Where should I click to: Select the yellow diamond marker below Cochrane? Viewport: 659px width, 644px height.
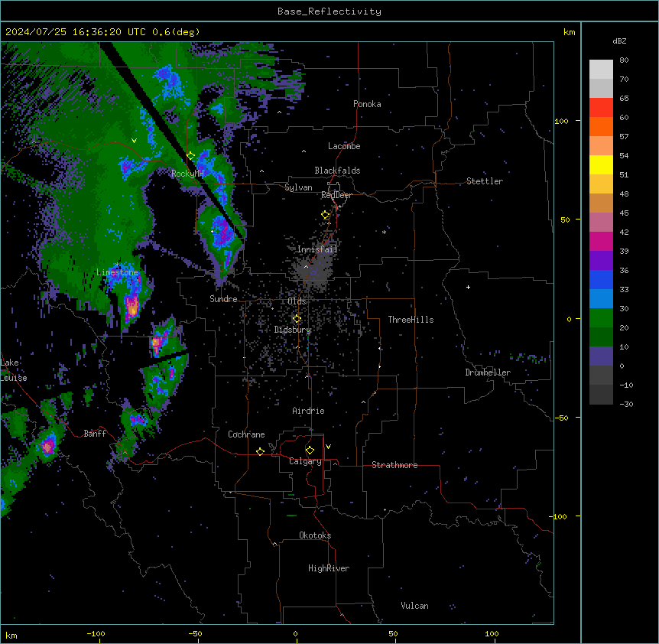(x=260, y=451)
